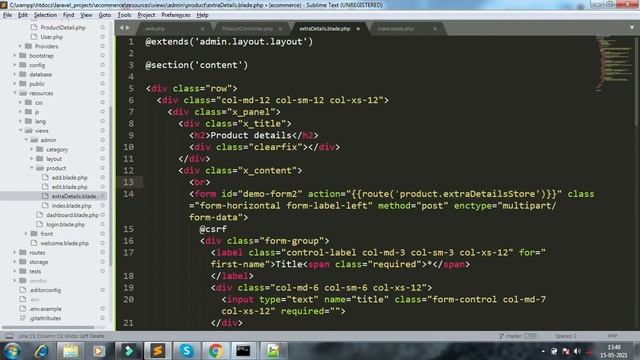
Task: Click the sidebar vertical scrollbar
Action: [x=111, y=186]
